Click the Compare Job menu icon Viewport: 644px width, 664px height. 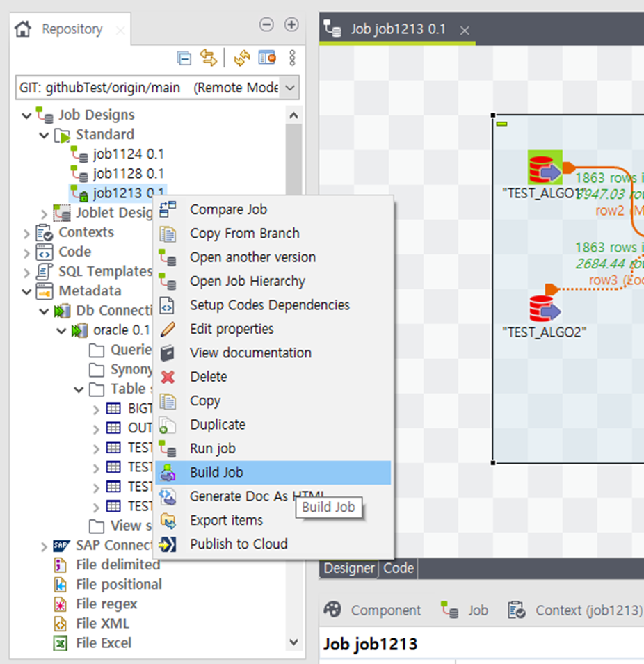point(168,209)
